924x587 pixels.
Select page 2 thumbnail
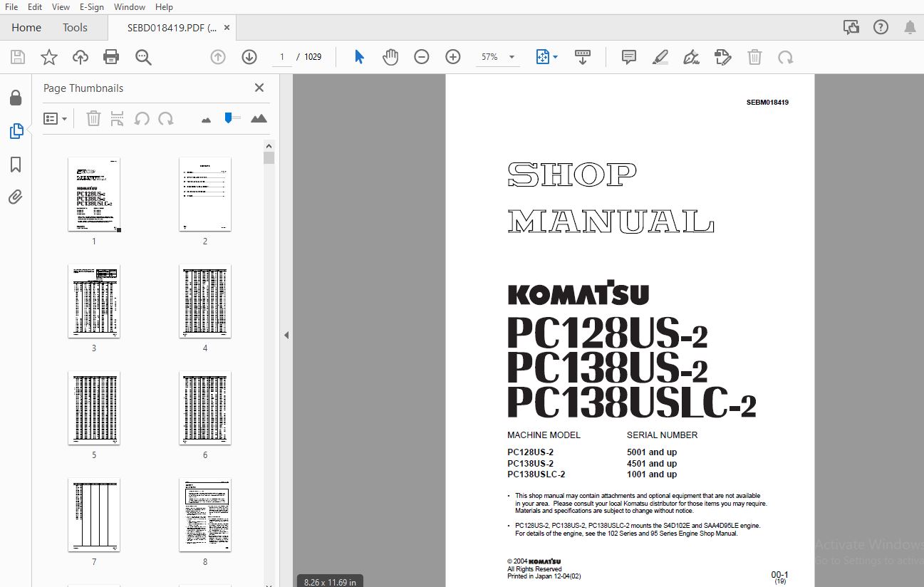click(205, 194)
